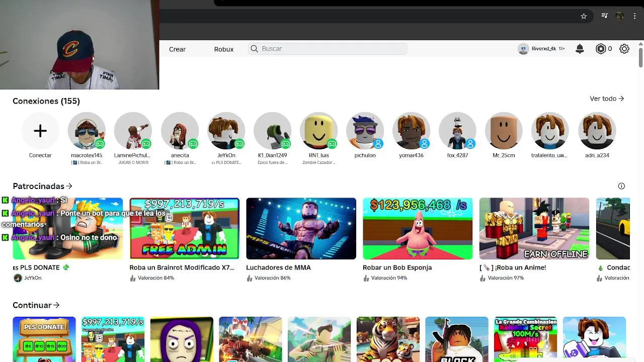This screenshot has height=362, width=644.
Task: Click the Riverxd_4k username
Action: click(x=544, y=49)
